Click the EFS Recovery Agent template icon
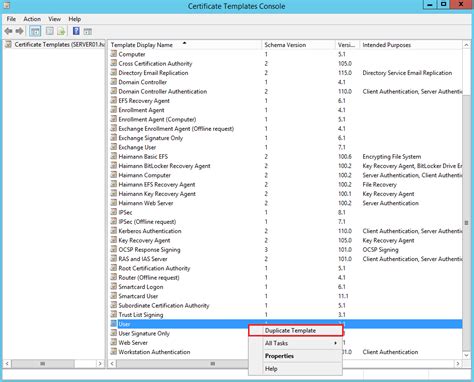474x382 pixels. coord(114,100)
